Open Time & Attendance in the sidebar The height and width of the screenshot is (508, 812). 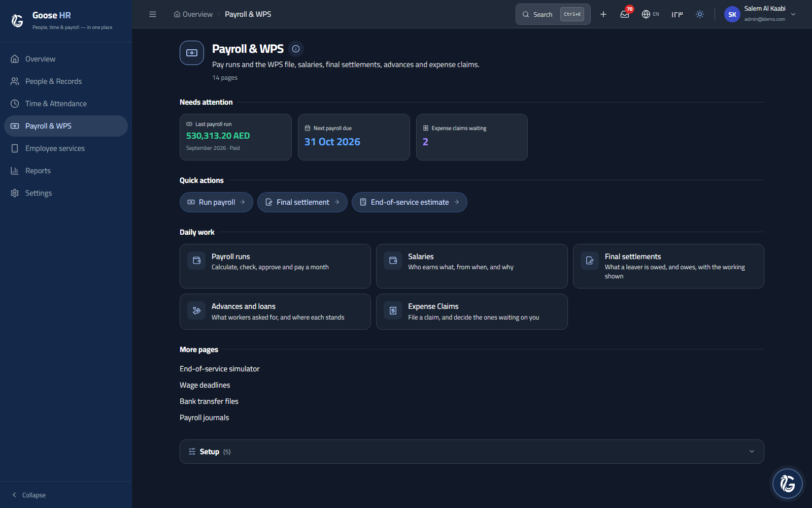point(66,104)
